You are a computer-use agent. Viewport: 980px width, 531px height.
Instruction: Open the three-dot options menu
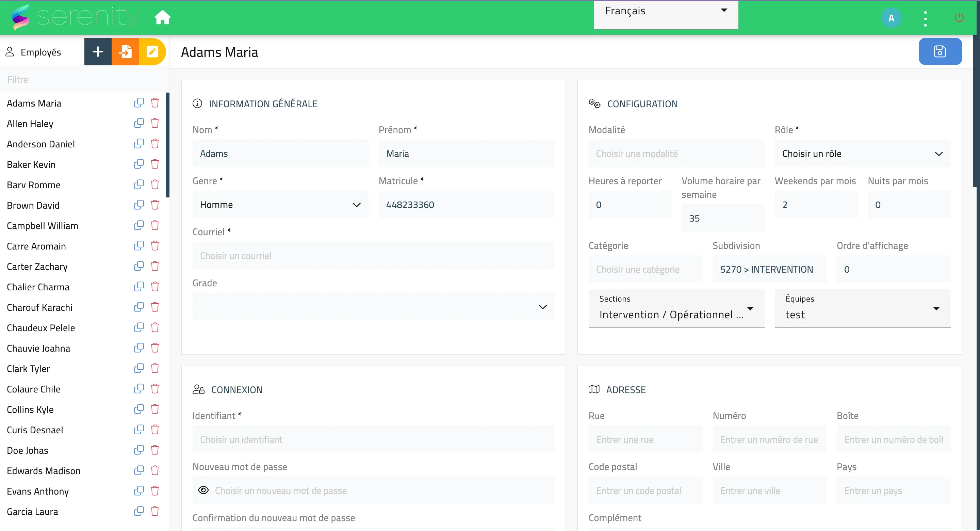point(925,18)
